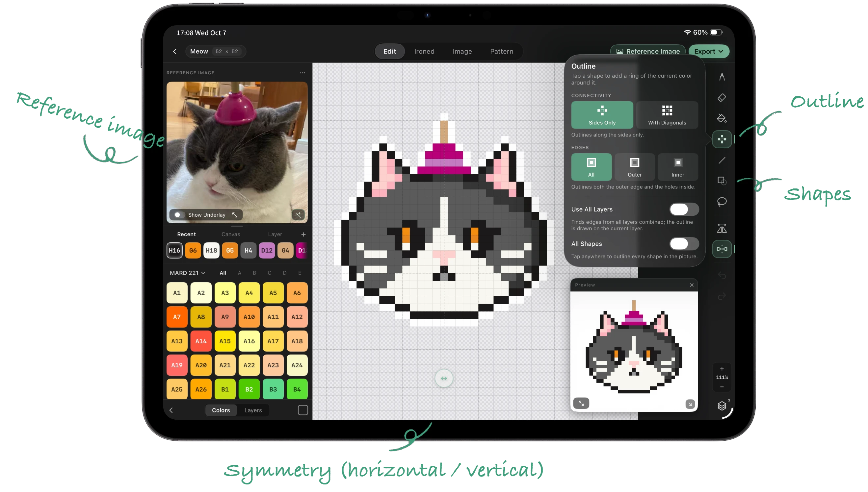Viewport: 868px width, 492px height.
Task: Click the Preview panel corner resize handle
Action: pos(690,404)
